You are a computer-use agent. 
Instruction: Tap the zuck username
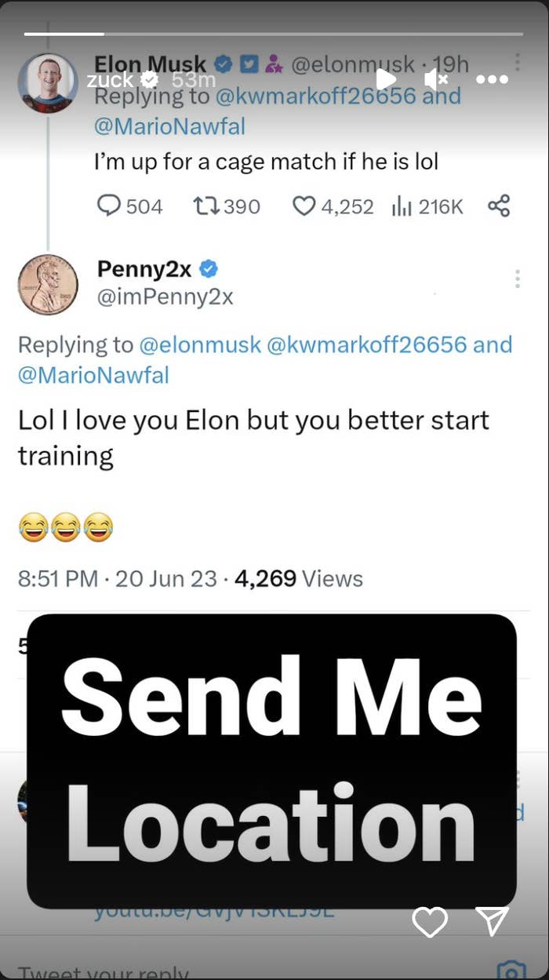click(110, 80)
